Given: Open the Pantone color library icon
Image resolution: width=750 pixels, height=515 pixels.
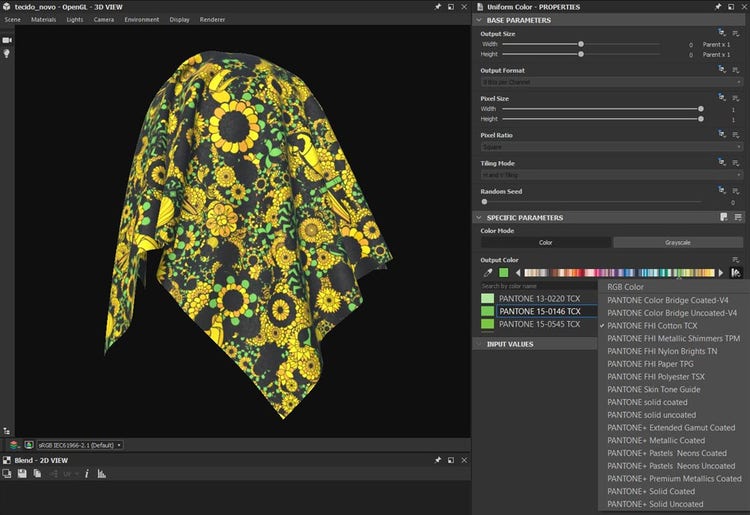Looking at the screenshot, I should 736,272.
